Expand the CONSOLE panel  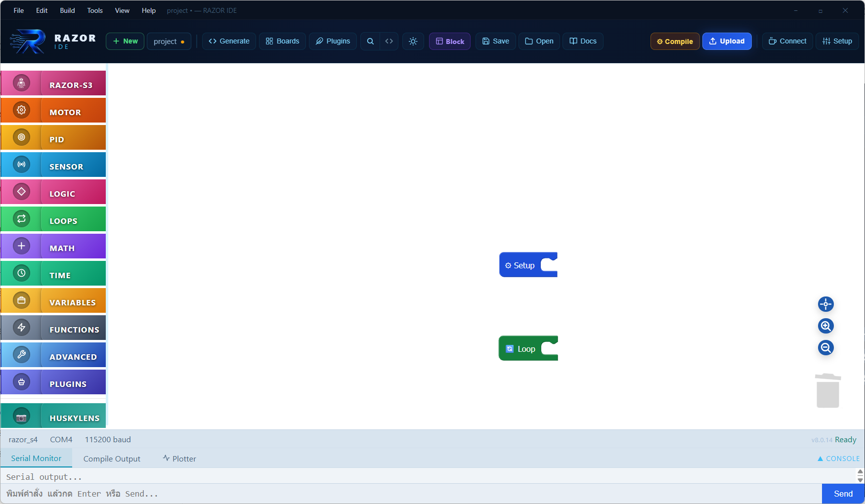838,459
